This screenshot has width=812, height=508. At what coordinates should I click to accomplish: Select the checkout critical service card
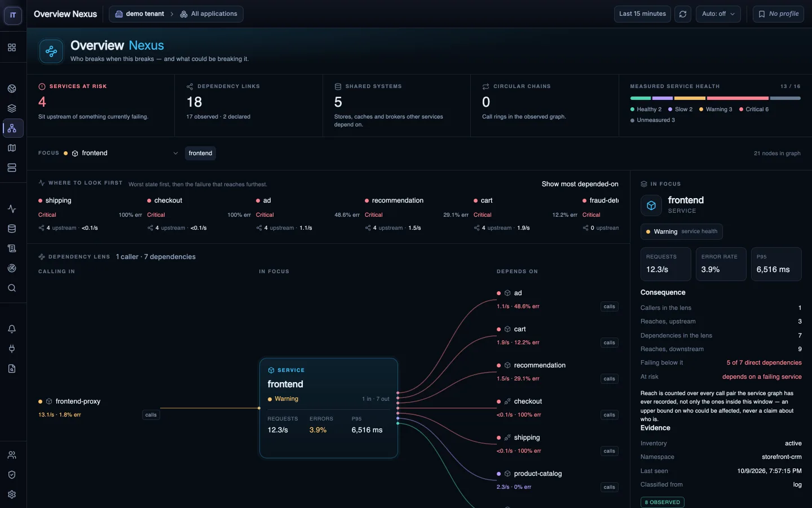pos(199,214)
